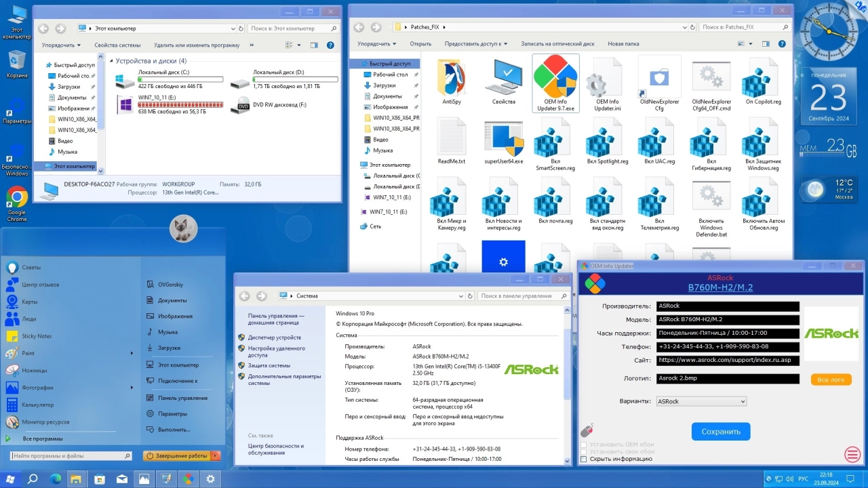The image size is (868, 488).
Task: Select Вкл Микр и Камеру.reg file
Action: [x=452, y=203]
